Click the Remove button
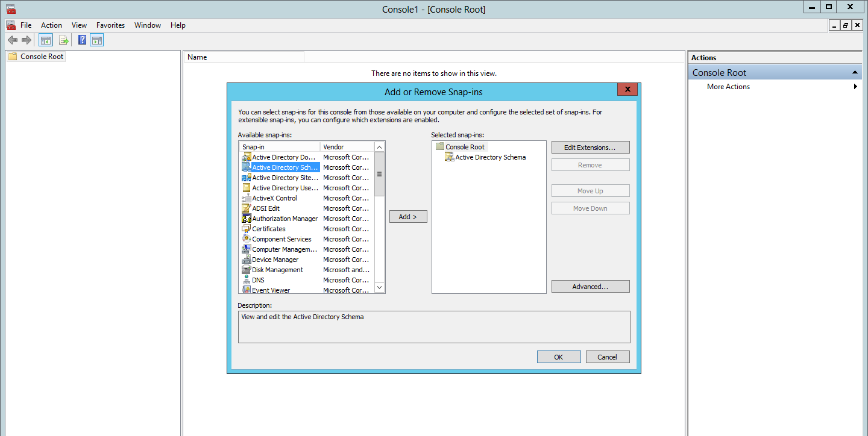Screen dimensions: 868x436 click(x=590, y=165)
